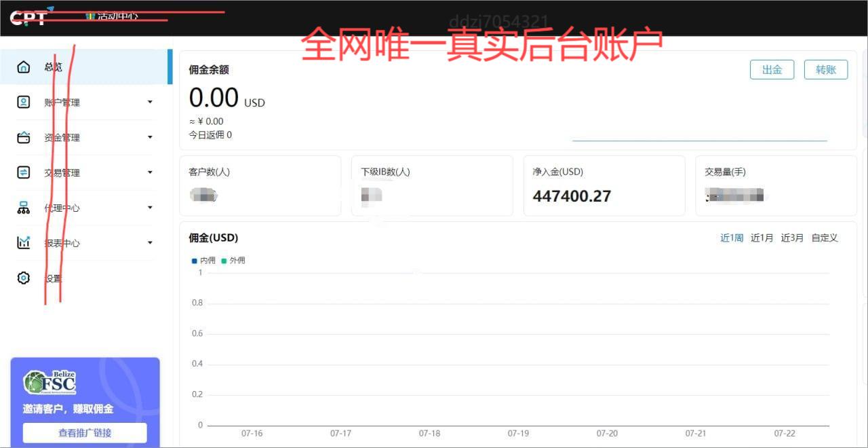Image resolution: width=868 pixels, height=448 pixels.
Task: Select the 自定义 custom range
Action: click(x=825, y=238)
